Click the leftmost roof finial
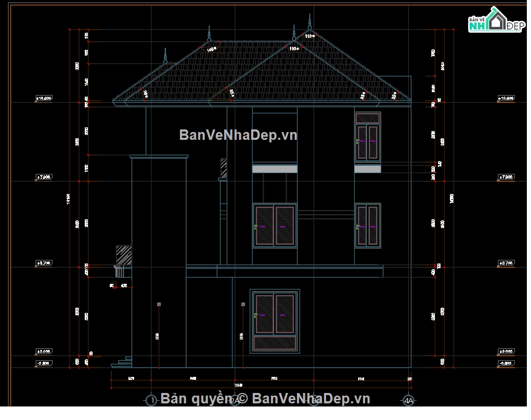 click(166, 56)
